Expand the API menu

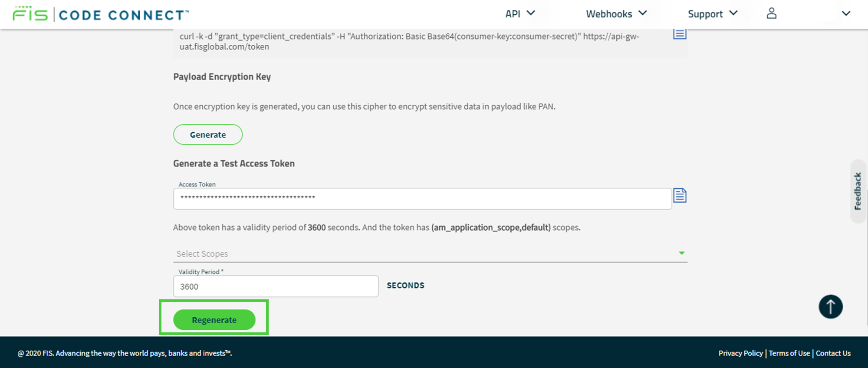[520, 14]
